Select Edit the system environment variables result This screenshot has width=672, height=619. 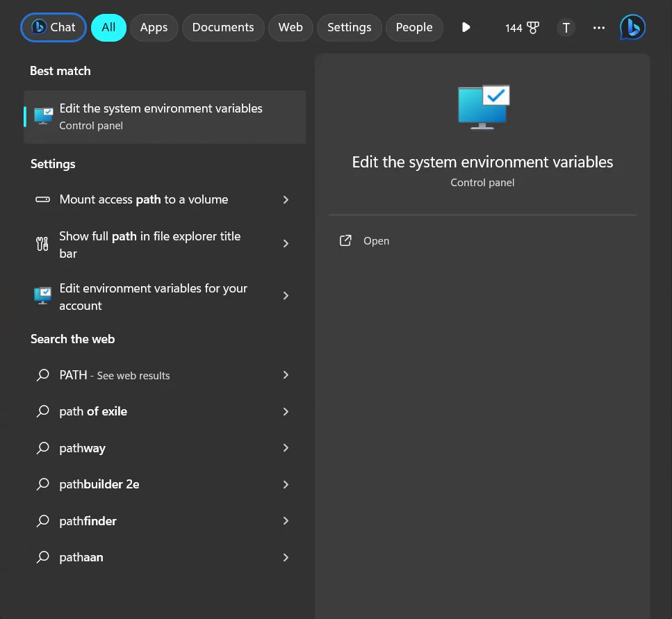pyautogui.click(x=165, y=117)
